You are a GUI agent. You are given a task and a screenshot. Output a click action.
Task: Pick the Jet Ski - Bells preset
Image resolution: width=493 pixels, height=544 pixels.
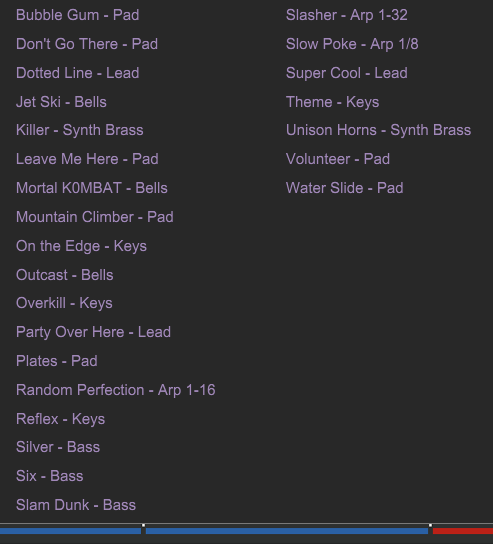coord(61,102)
